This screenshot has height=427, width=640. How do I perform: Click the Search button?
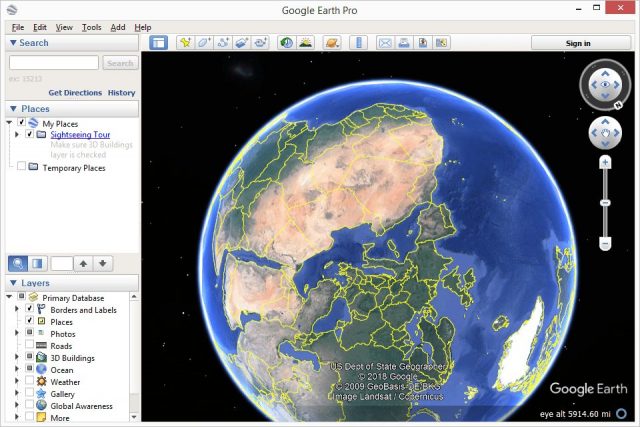pos(120,63)
